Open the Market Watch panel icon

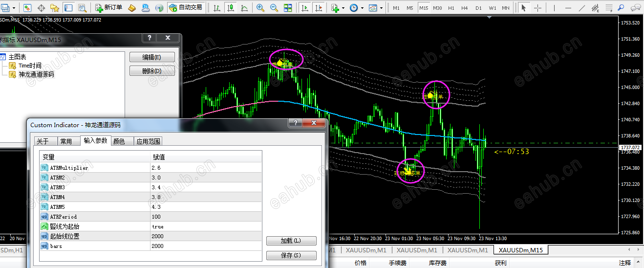click(x=27, y=8)
